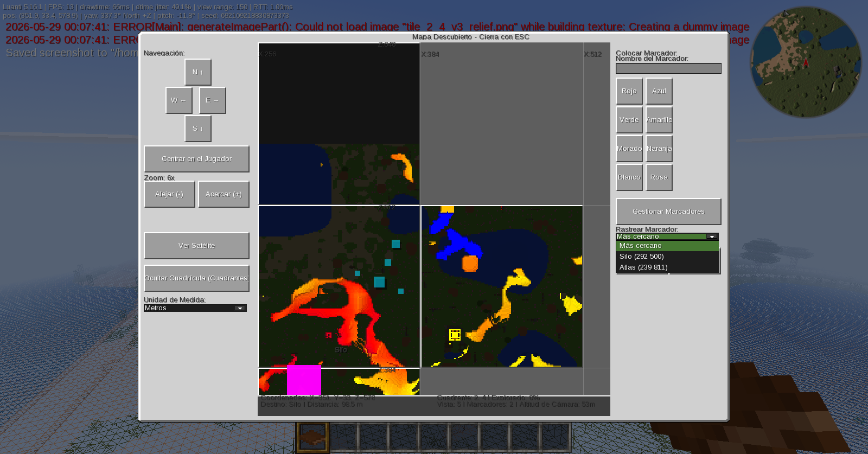
Task: Pick the Verde marker color
Action: (629, 120)
